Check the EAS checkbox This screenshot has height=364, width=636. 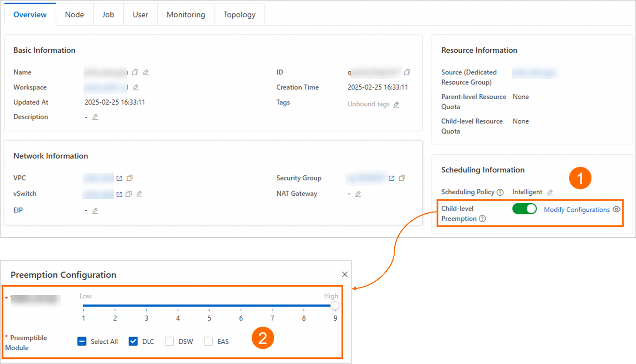pos(208,341)
